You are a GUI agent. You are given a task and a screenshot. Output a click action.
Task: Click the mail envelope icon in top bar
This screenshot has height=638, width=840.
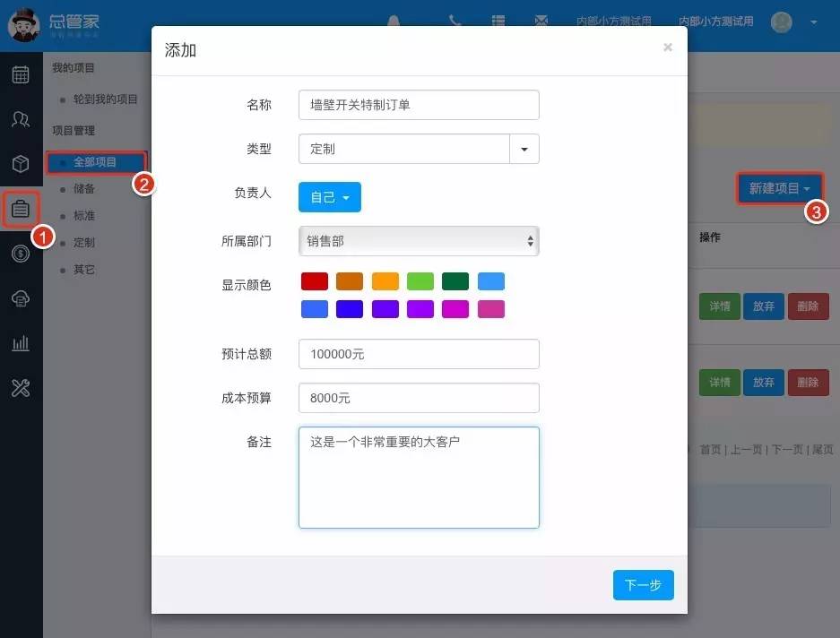click(541, 21)
